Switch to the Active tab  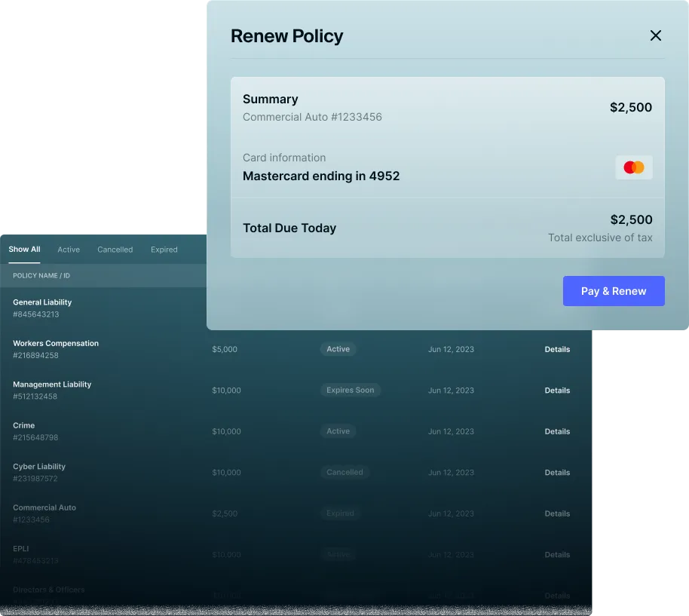click(x=69, y=250)
